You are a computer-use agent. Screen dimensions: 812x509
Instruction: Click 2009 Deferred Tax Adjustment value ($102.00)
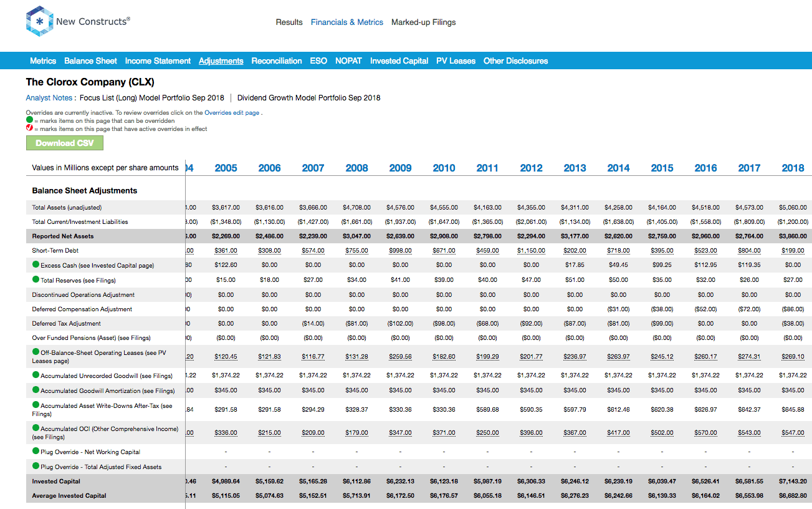(401, 324)
